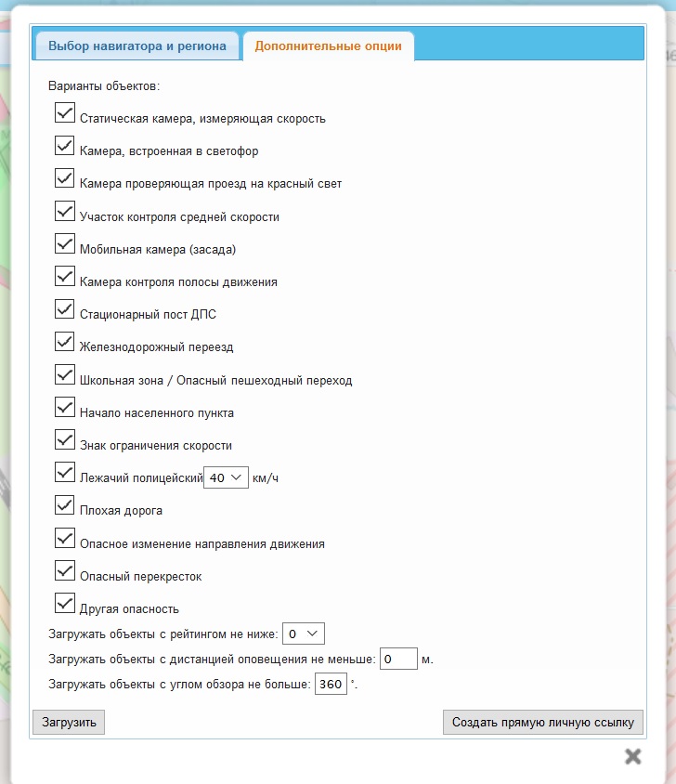The width and height of the screenshot is (676, 784).
Task: Disable Железнодорожный переезд checkbox
Action: [65, 342]
